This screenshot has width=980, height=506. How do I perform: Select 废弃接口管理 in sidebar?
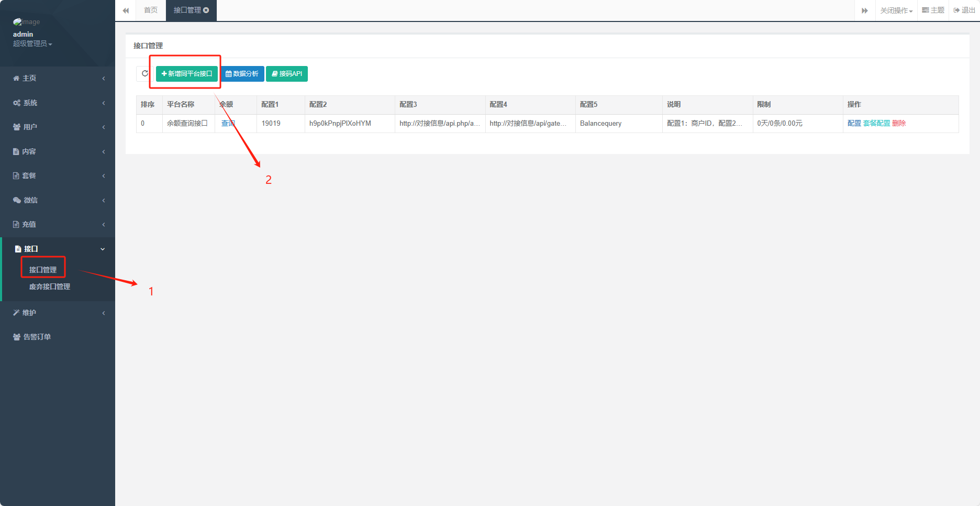point(50,287)
